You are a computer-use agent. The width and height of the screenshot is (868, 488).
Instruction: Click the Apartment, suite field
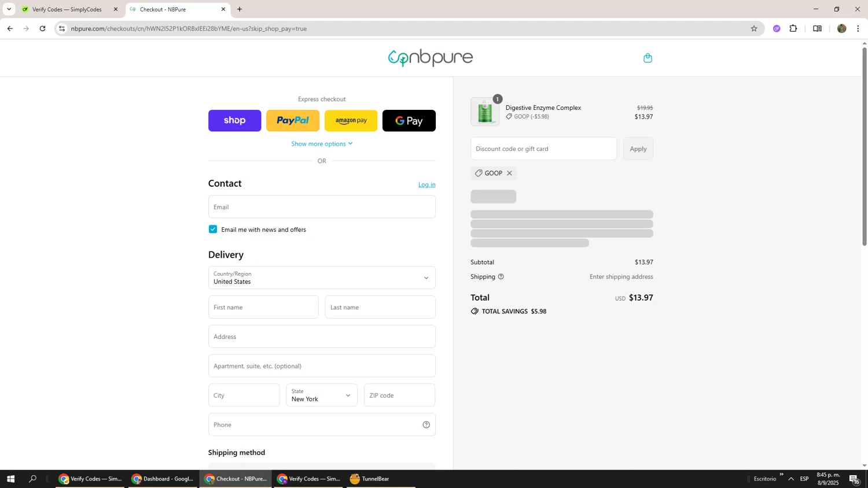[322, 366]
